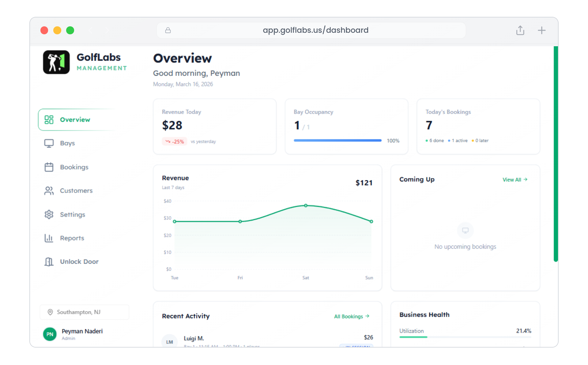Open the View All arrow in Coming Up
The width and height of the screenshot is (588, 365).
(515, 180)
